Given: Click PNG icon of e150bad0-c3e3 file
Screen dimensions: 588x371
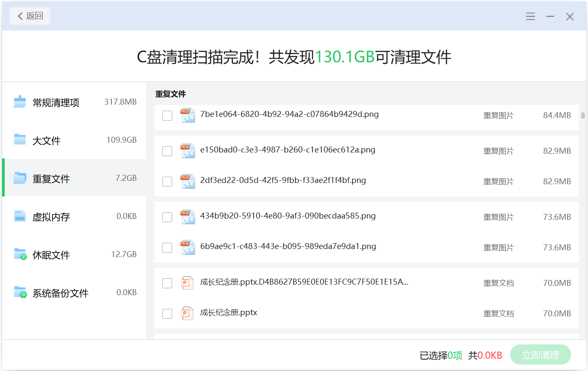Looking at the screenshot, I should pos(188,151).
